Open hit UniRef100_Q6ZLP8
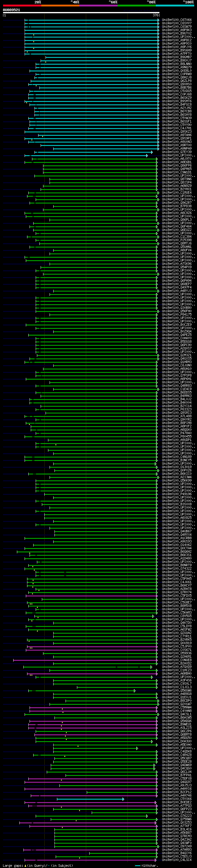The height and width of the screenshot is (868, 197). click(176, 81)
